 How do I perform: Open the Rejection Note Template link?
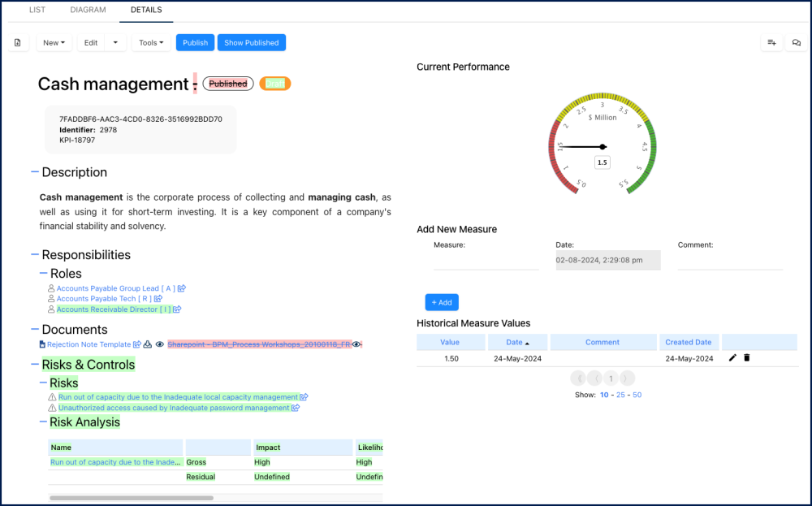coord(89,344)
